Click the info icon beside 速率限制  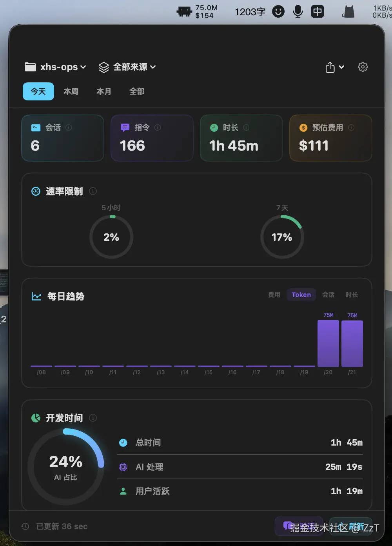[93, 191]
